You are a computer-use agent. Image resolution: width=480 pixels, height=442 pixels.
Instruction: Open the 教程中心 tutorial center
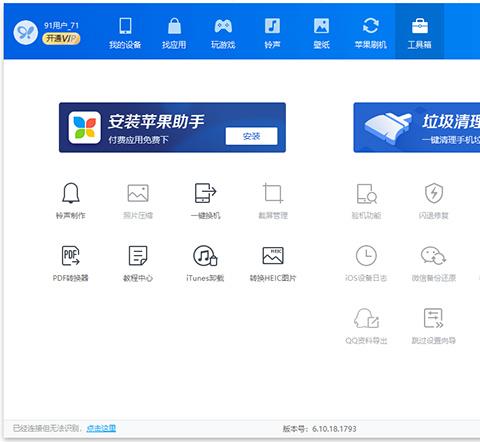(138, 263)
